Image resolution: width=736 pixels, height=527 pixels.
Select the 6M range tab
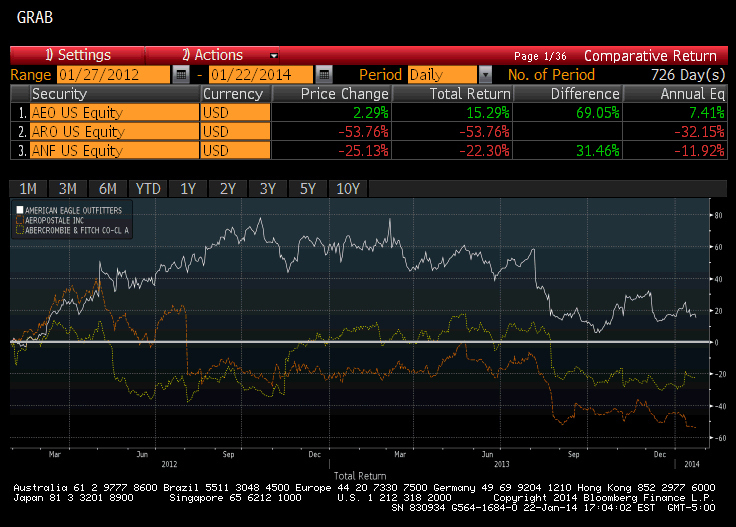point(107,189)
